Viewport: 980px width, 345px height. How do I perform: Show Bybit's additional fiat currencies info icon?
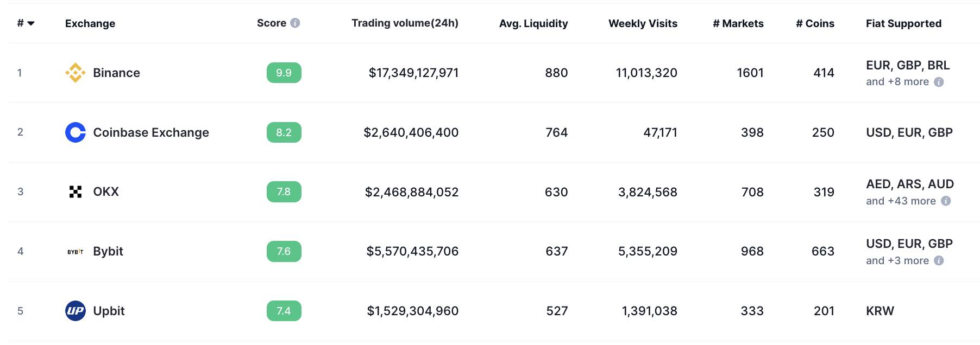tap(939, 261)
